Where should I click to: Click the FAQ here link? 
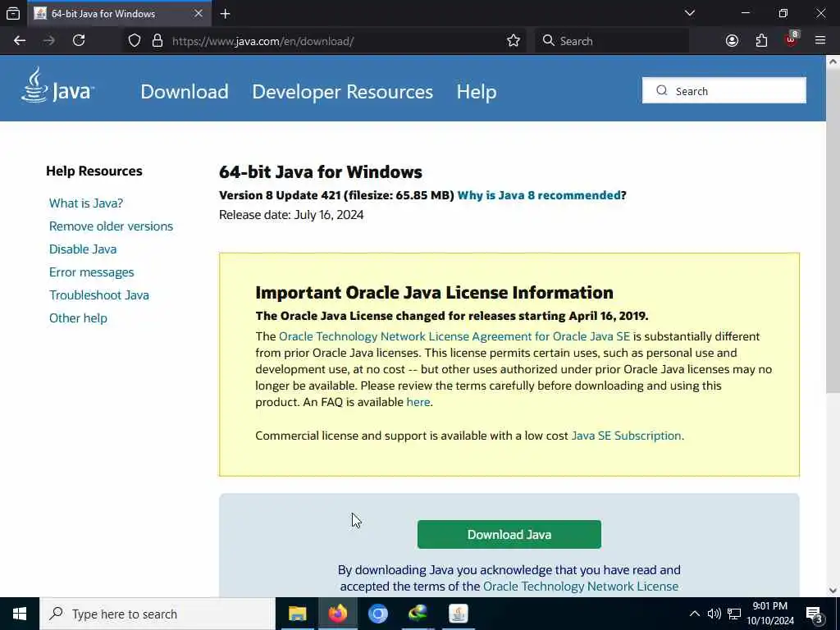tap(418, 402)
